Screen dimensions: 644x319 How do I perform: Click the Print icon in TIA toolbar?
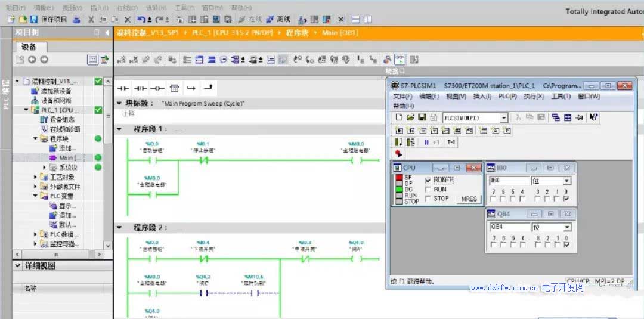click(x=77, y=19)
